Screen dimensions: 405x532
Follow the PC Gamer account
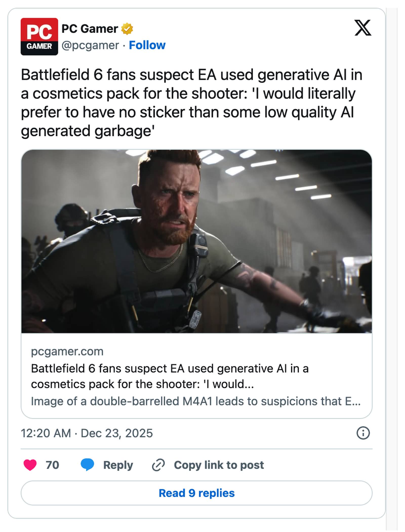coord(147,45)
